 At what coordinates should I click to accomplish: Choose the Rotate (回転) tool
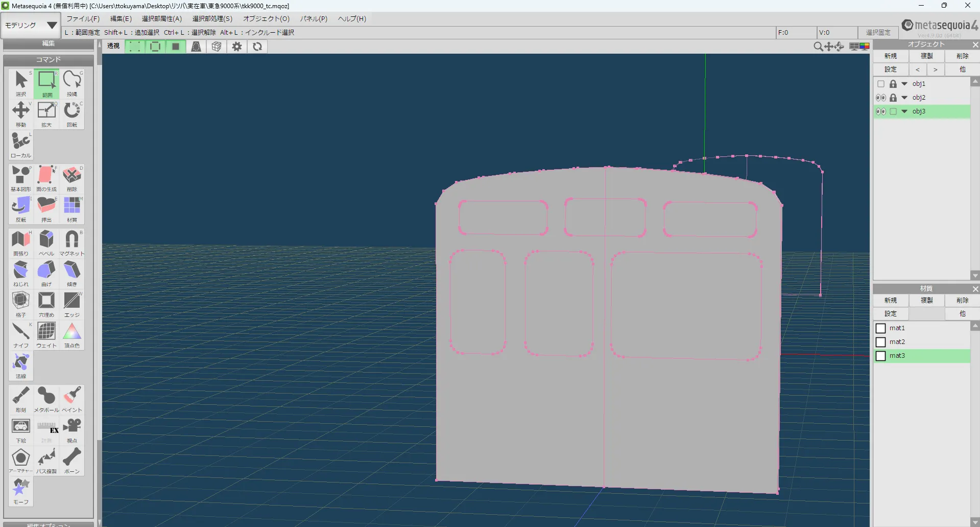point(72,113)
